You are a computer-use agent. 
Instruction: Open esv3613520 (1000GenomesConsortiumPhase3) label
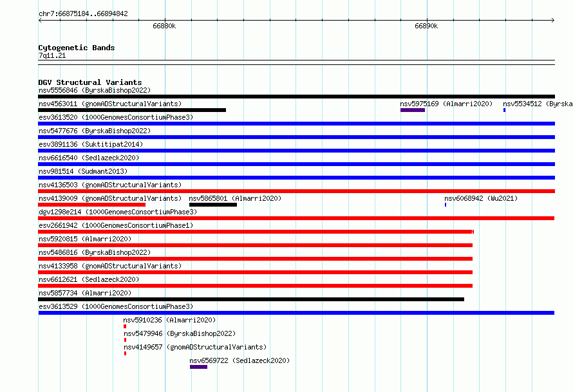coord(116,117)
